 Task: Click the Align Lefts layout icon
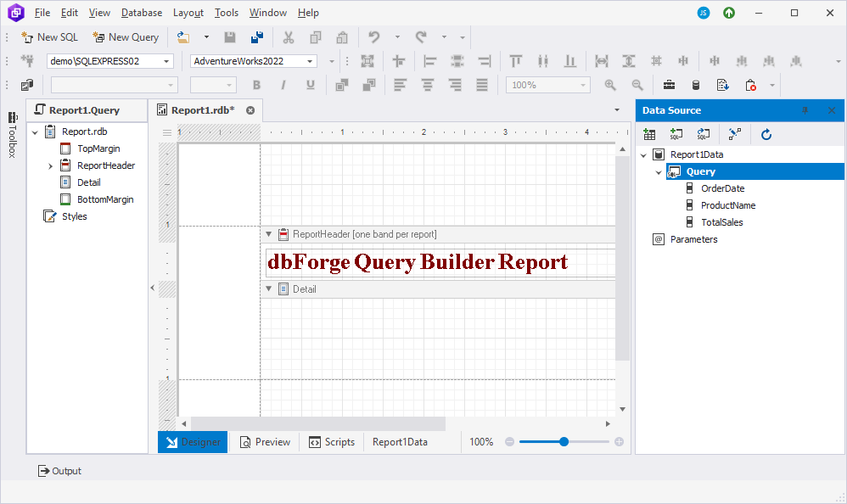(430, 61)
